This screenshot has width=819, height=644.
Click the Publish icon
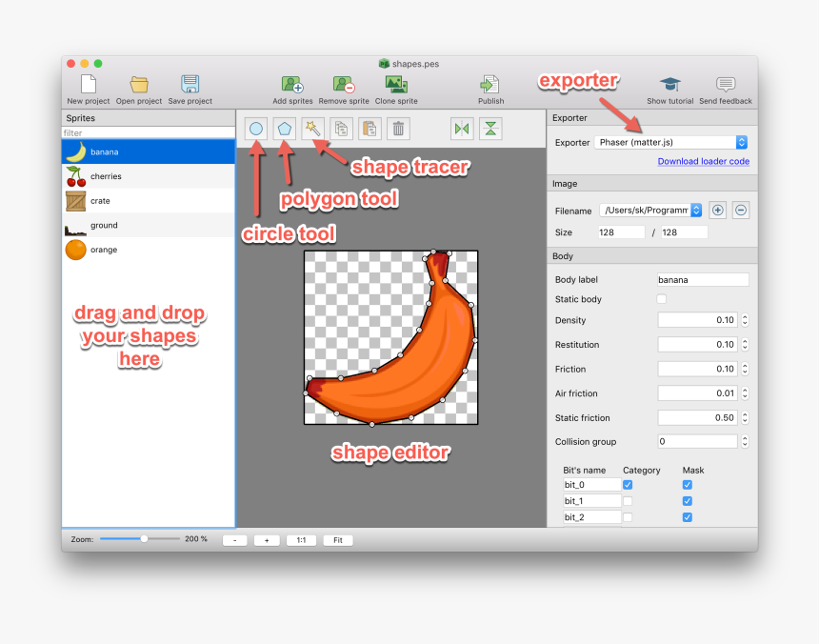pyautogui.click(x=490, y=84)
